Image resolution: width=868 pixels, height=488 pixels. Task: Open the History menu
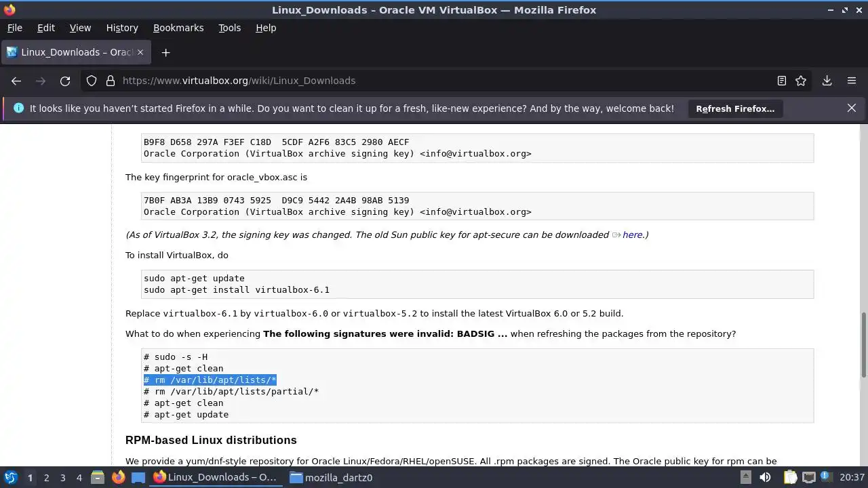coord(122,28)
